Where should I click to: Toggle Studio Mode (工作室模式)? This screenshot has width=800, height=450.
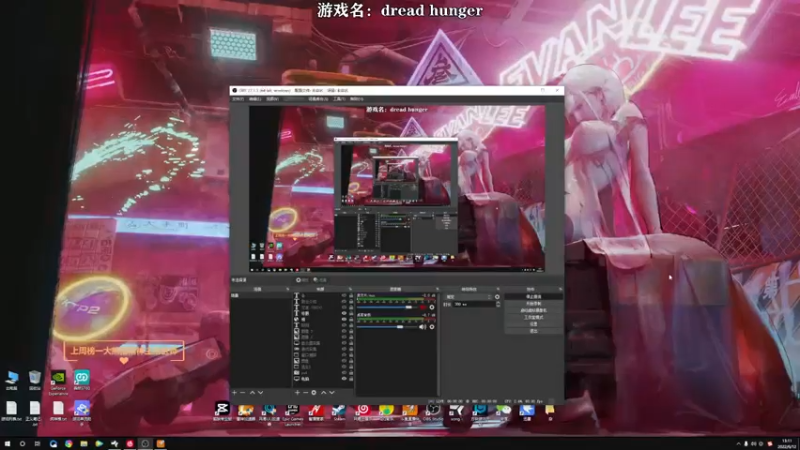[x=533, y=317]
